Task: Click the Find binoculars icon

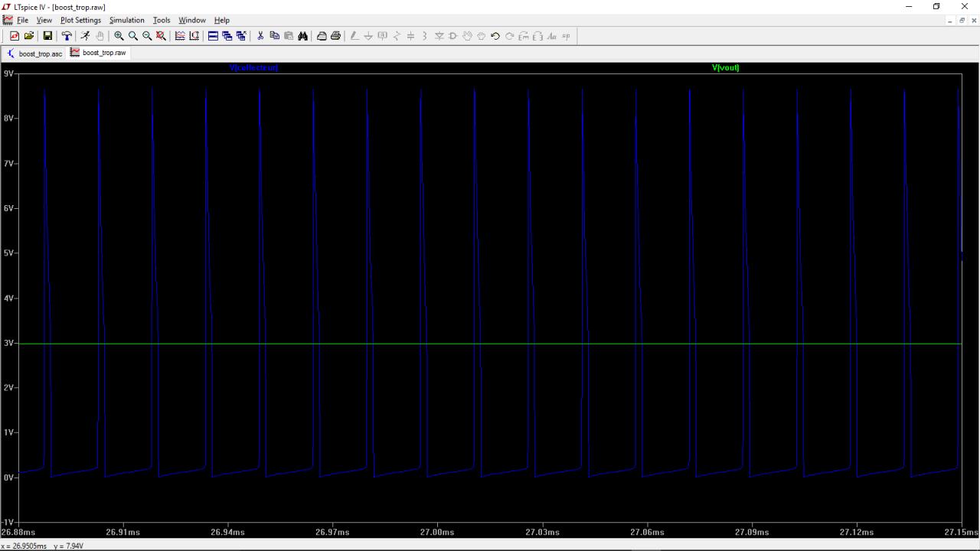Action: (x=302, y=36)
